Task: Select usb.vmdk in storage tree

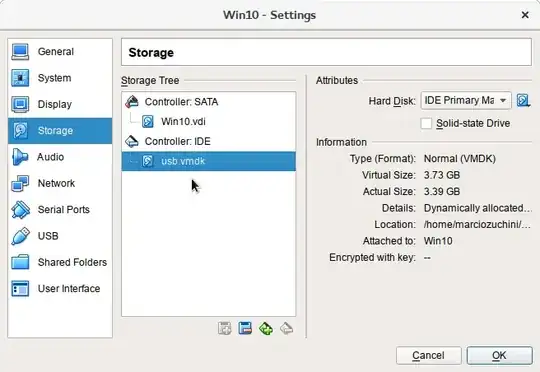Action: (x=209, y=161)
